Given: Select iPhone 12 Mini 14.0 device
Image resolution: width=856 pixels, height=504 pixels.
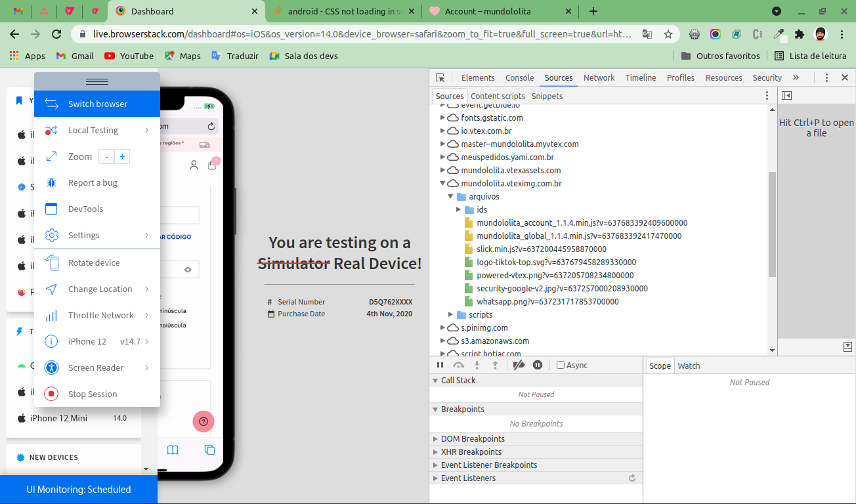Looking at the screenshot, I should 74,418.
